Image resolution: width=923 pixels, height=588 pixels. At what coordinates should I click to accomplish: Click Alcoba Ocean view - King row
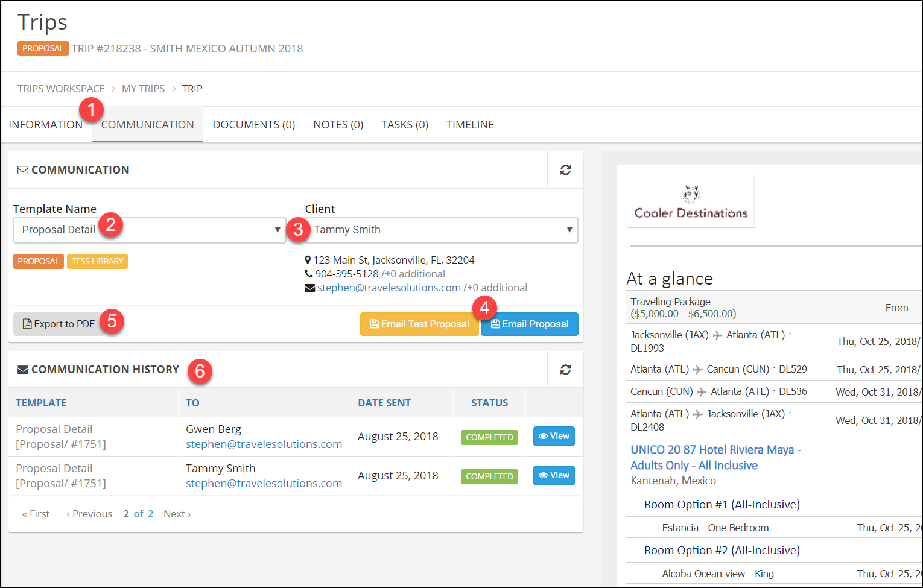click(x=775, y=574)
